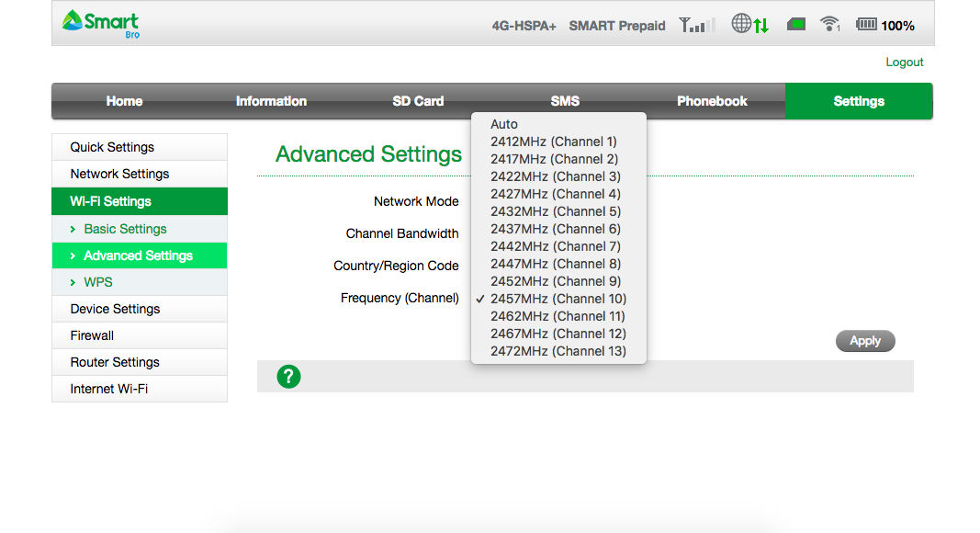
Task: Click the Network Mode label
Action: click(x=416, y=201)
